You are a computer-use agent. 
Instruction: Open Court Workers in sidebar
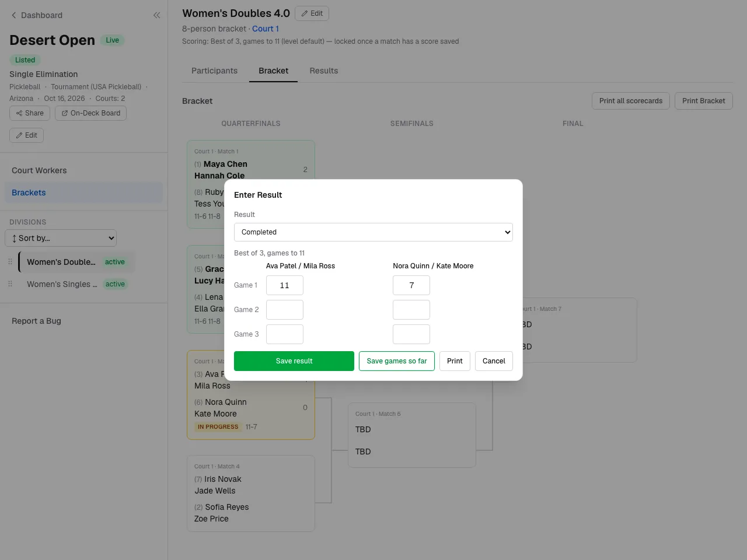[x=83, y=170]
